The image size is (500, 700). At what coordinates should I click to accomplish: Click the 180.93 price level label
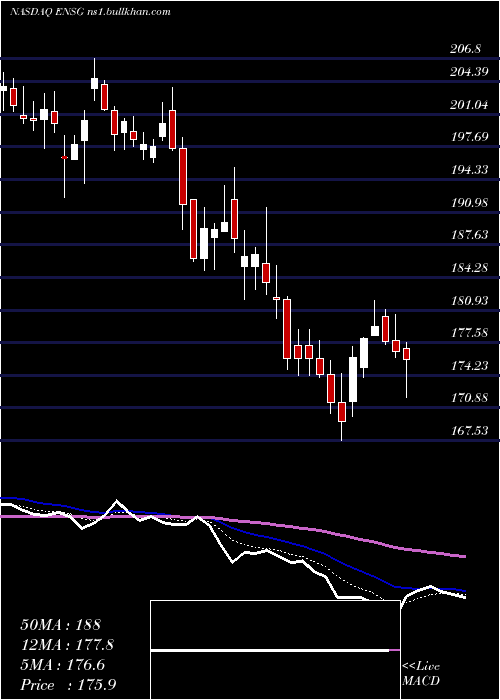coord(468,300)
